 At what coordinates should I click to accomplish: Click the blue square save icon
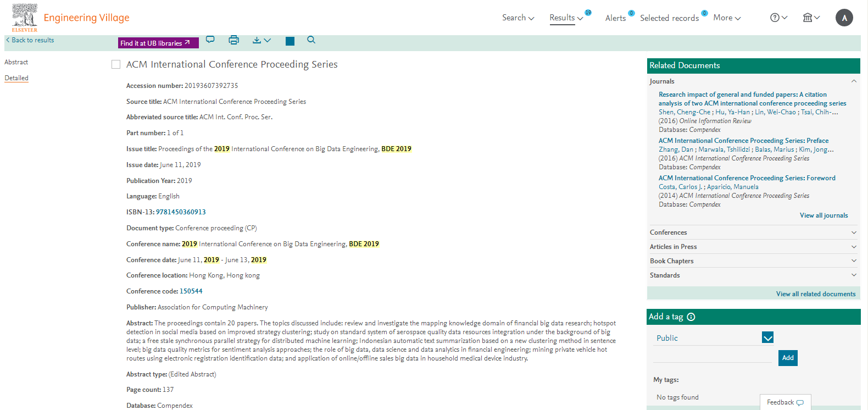290,41
